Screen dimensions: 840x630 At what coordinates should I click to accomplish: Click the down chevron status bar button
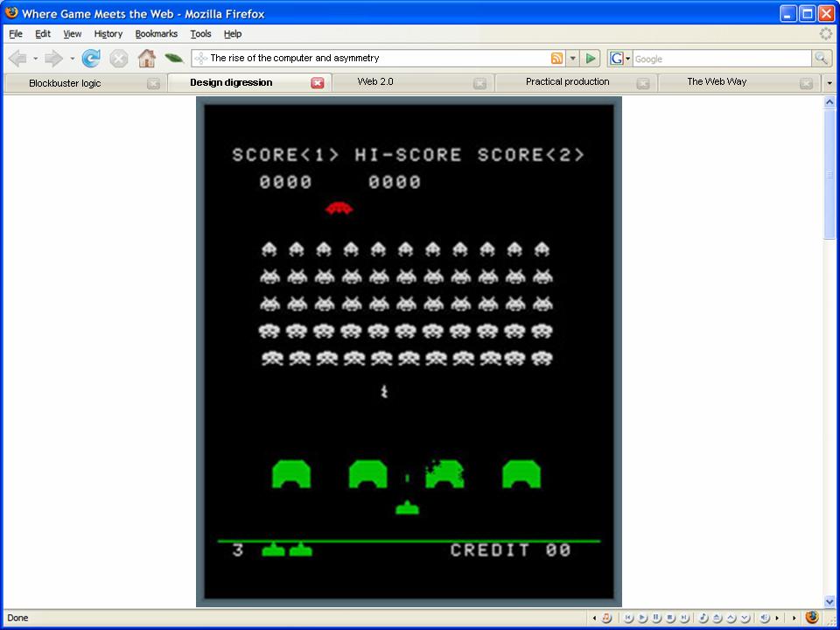pyautogui.click(x=745, y=618)
